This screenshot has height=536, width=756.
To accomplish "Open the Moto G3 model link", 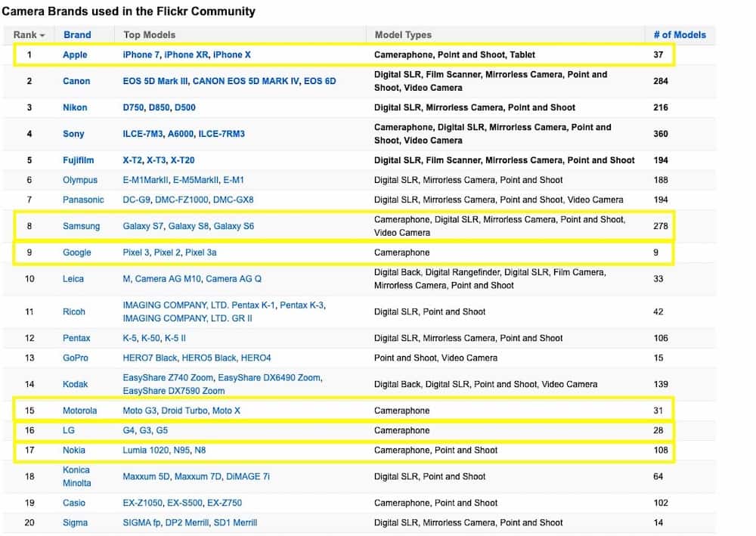I will click(139, 411).
